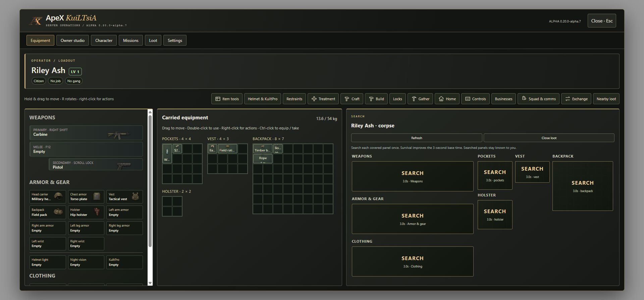Select the empty Melee weapon slot
The image size is (644, 300).
86,149
